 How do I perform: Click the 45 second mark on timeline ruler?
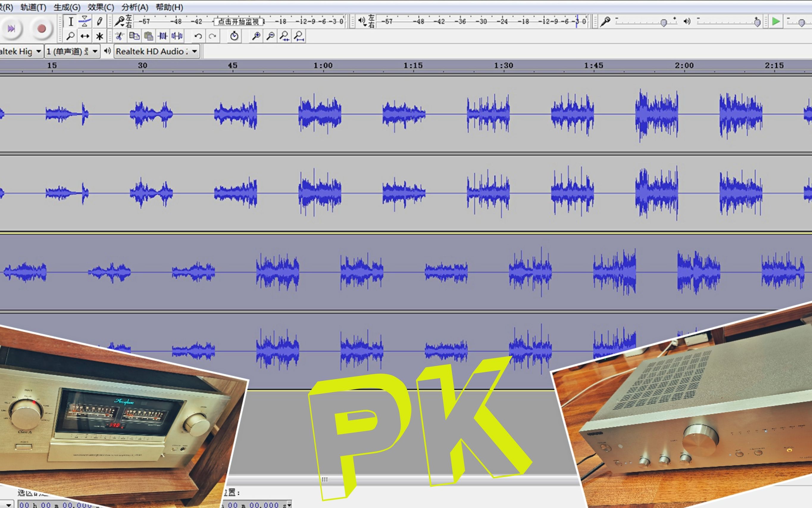233,66
